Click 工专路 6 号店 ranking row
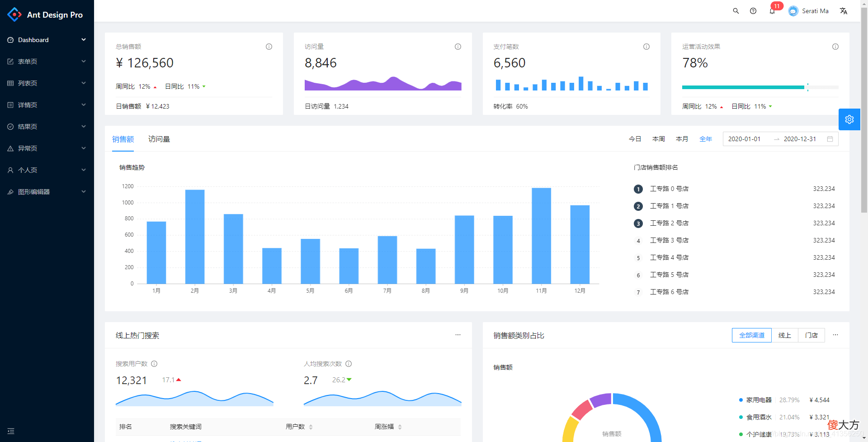This screenshot has width=868, height=442. click(x=734, y=292)
